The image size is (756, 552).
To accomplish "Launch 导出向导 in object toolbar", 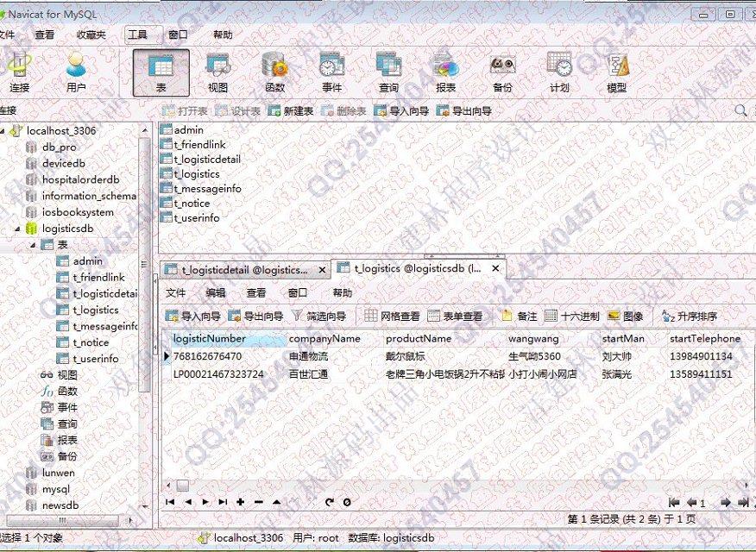I will click(x=463, y=110).
